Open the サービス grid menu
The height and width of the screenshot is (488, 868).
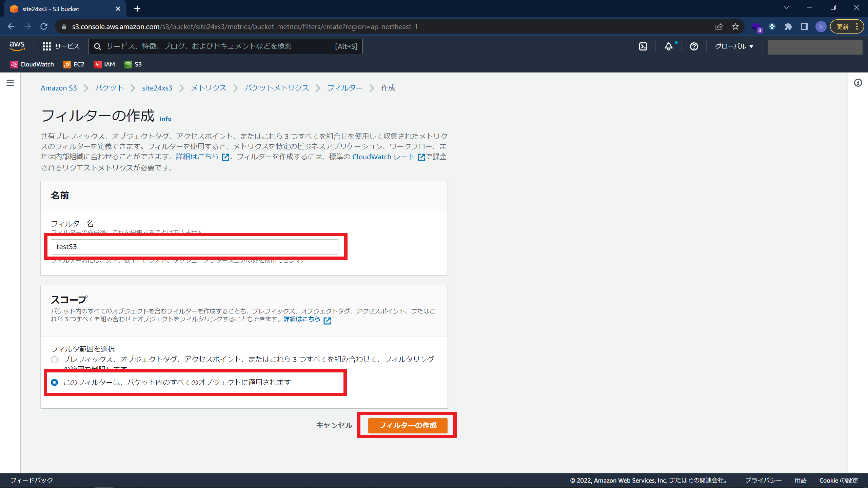pos(61,46)
